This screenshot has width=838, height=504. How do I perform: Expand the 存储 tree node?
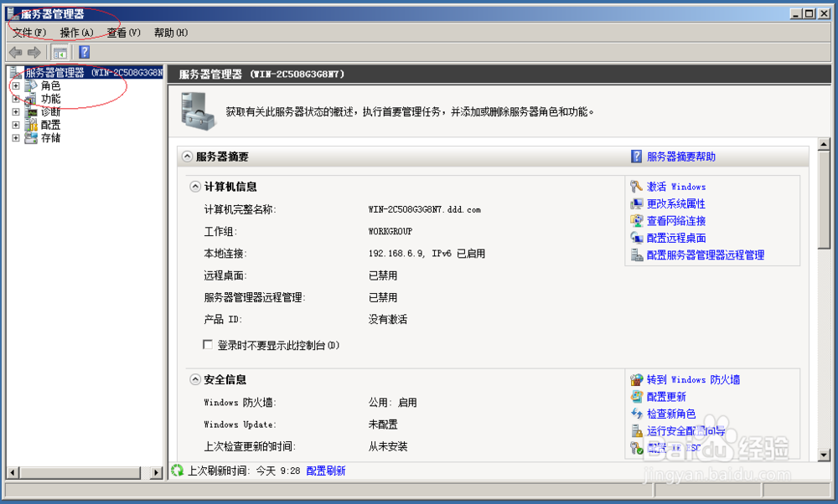coord(16,138)
